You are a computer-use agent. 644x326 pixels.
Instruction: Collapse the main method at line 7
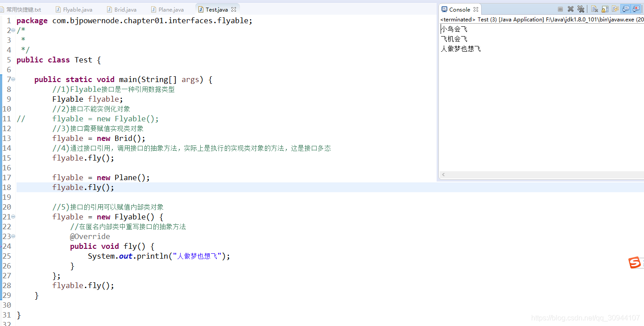(13, 79)
